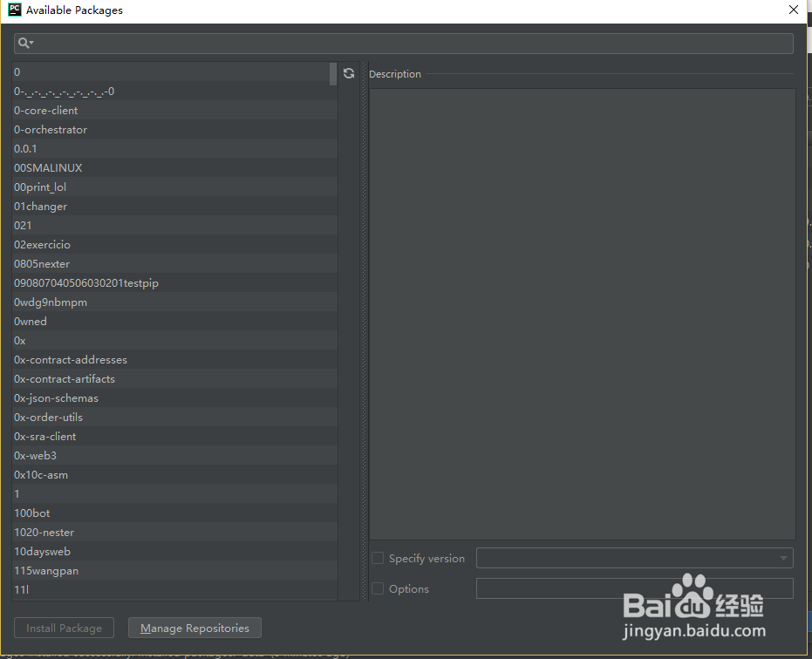This screenshot has width=812, height=659.
Task: Select package 0.0.1
Action: 174,148
